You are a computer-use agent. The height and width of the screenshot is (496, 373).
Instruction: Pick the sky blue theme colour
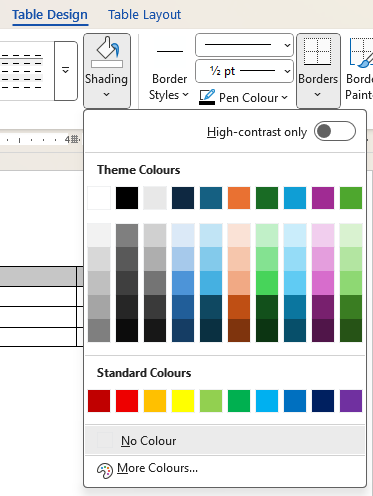[x=295, y=198]
